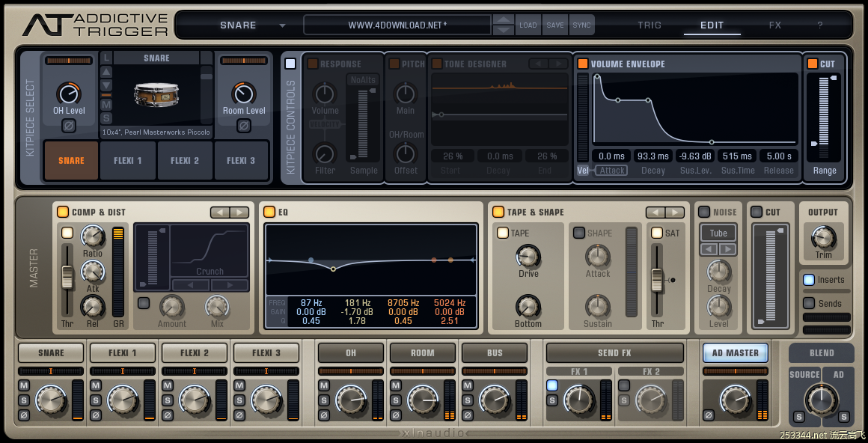Screen dimensions: 868x443
Task: Solo the ROOM mixer channel
Action: coord(396,400)
